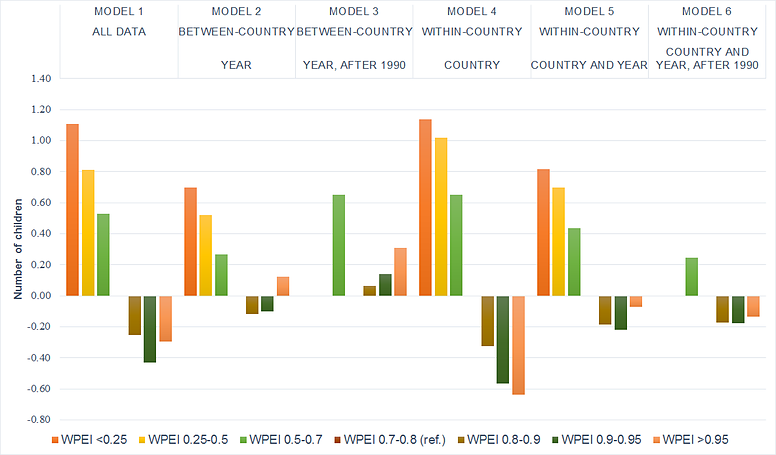Click the WPEI 0.9-0.95 dark green legend marker
The width and height of the screenshot is (776, 455).
[555, 440]
